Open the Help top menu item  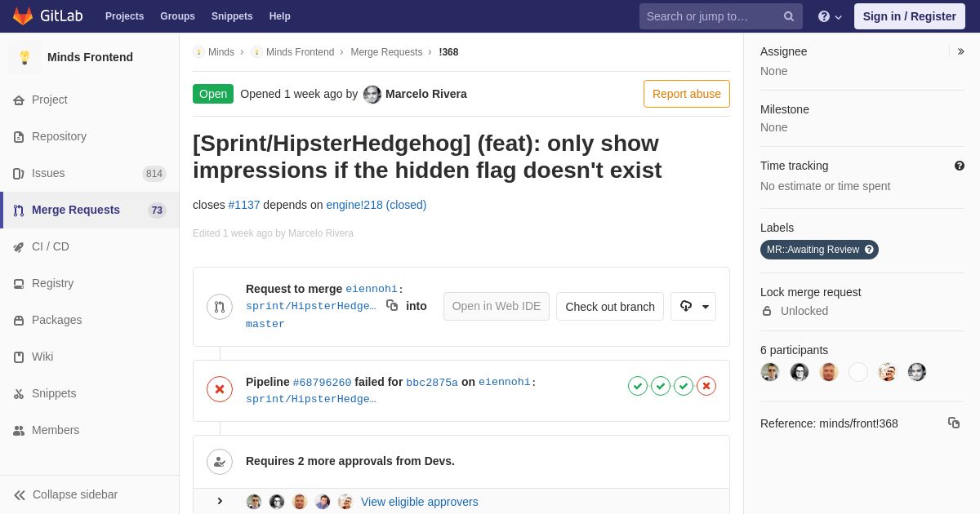(280, 16)
